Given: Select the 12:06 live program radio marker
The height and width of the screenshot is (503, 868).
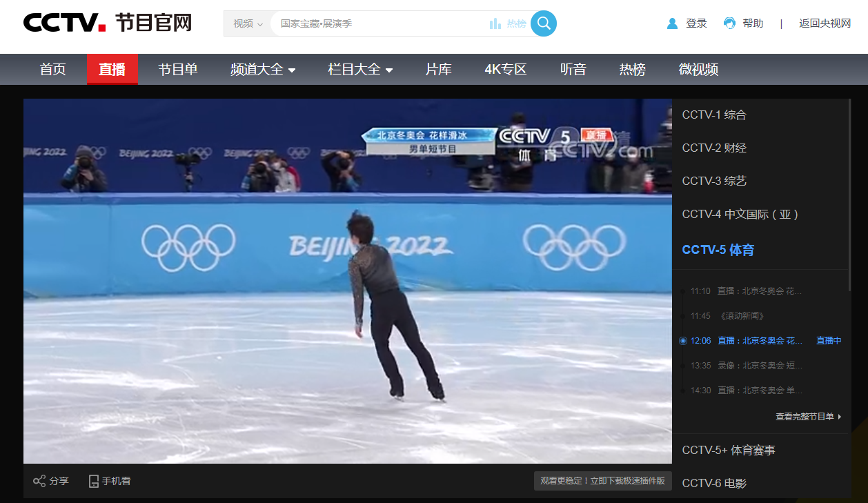Looking at the screenshot, I should [683, 340].
